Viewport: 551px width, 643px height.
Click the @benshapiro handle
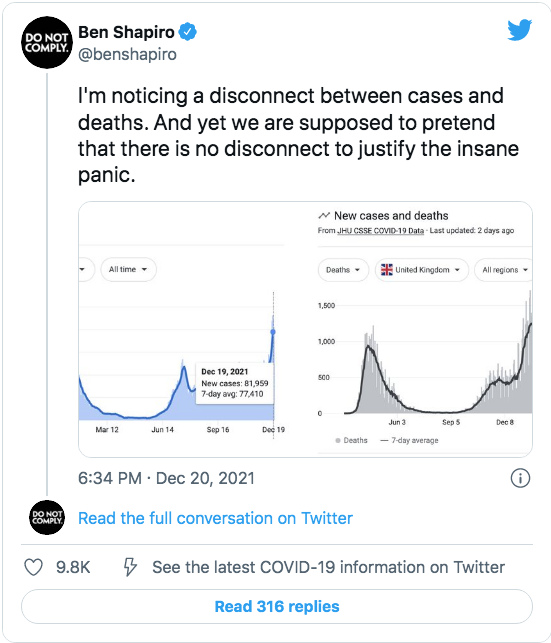click(x=127, y=54)
